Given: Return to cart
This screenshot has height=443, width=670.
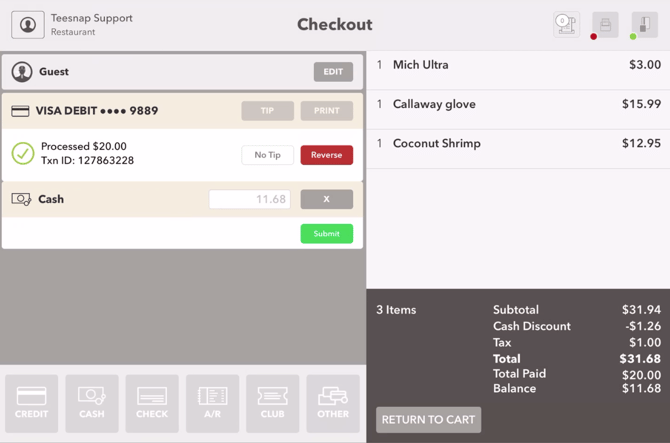Looking at the screenshot, I should (429, 420).
